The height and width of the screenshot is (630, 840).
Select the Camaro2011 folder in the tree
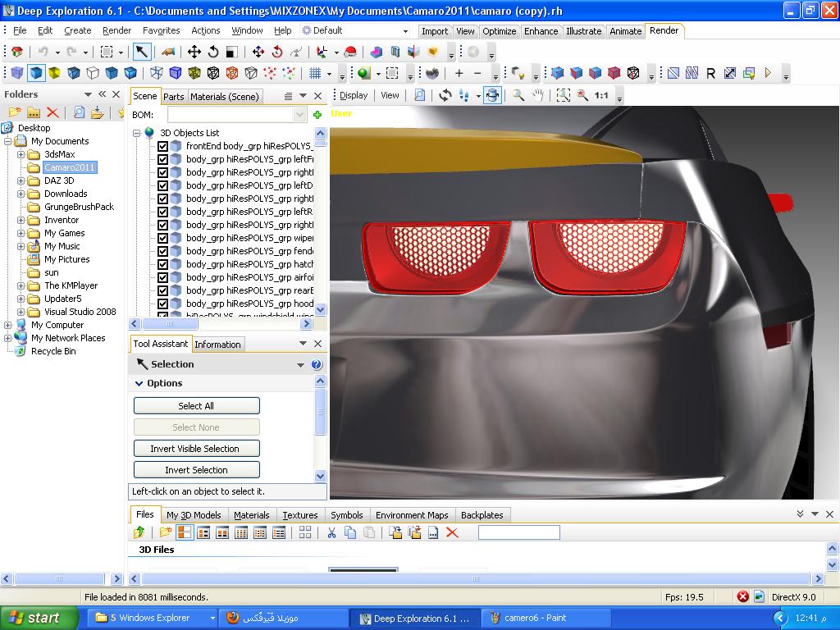[69, 167]
